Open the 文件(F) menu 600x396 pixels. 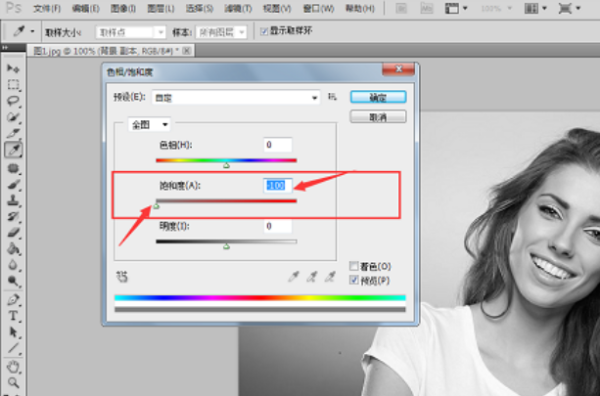[x=47, y=8]
